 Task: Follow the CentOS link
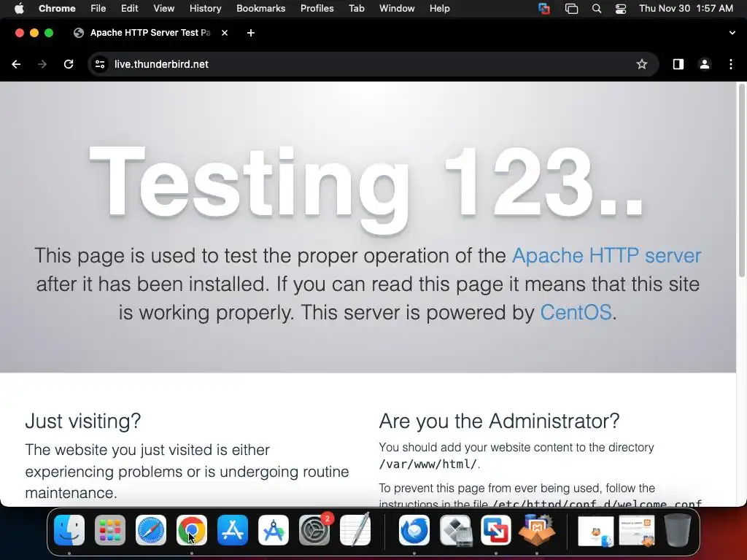click(576, 313)
